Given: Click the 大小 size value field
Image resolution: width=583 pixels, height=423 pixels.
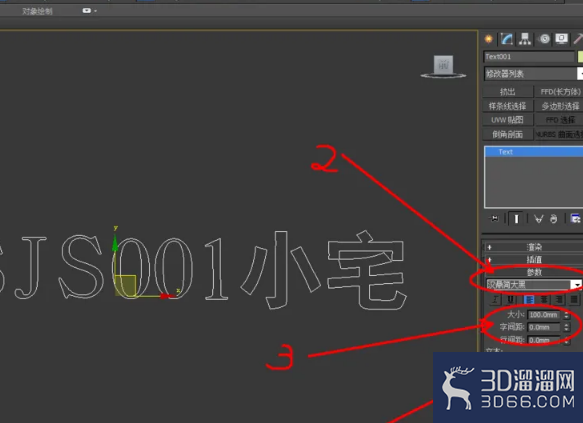Looking at the screenshot, I should tap(544, 315).
